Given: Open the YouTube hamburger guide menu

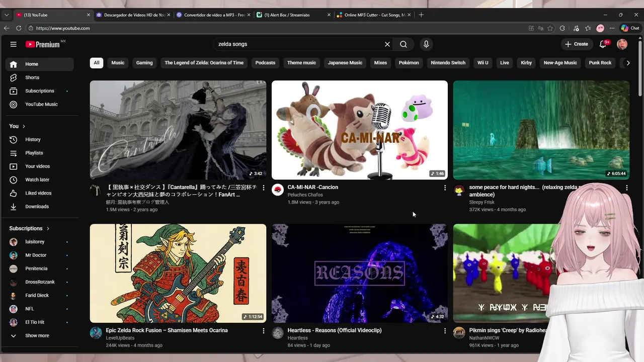Looking at the screenshot, I should [13, 44].
